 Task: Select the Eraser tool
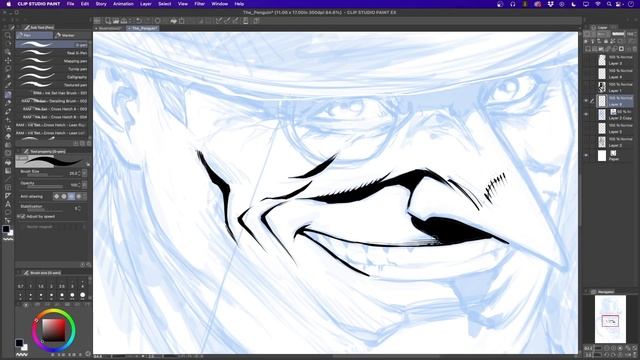(7, 136)
